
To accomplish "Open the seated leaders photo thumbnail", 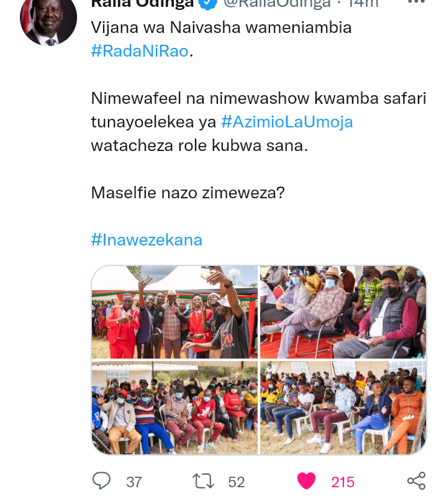I will pyautogui.click(x=343, y=312).
